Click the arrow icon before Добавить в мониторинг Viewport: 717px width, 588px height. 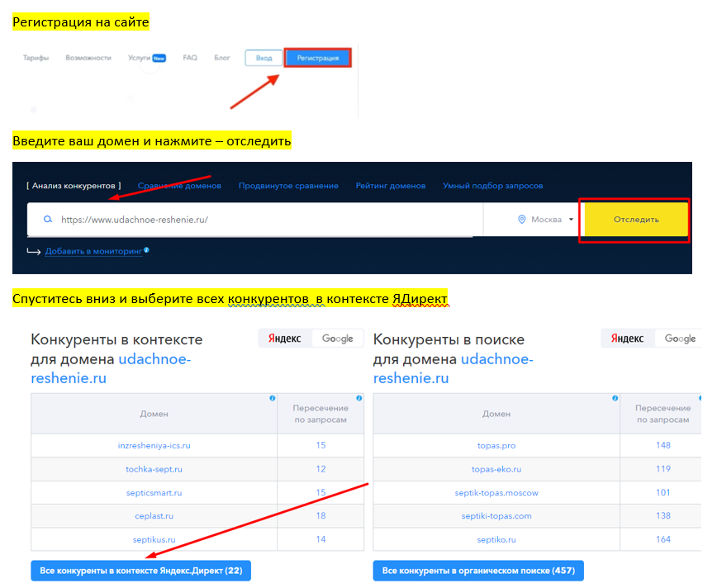pyautogui.click(x=34, y=251)
